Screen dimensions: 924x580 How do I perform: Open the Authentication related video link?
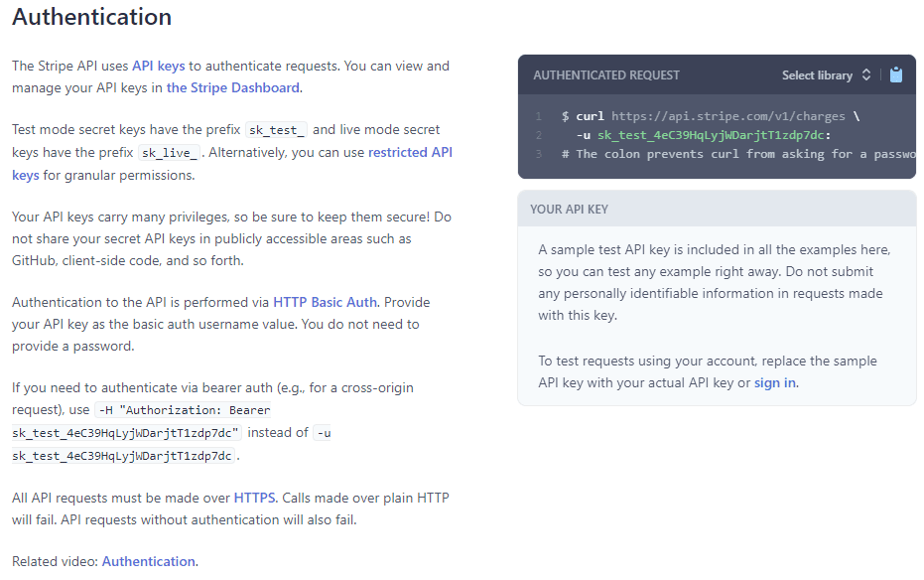tap(148, 561)
